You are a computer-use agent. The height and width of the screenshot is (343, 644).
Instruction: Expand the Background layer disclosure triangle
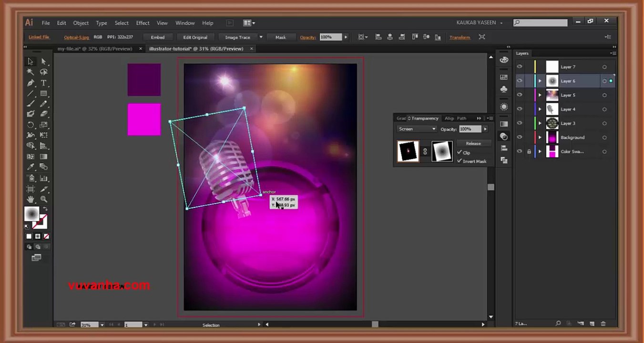point(540,137)
